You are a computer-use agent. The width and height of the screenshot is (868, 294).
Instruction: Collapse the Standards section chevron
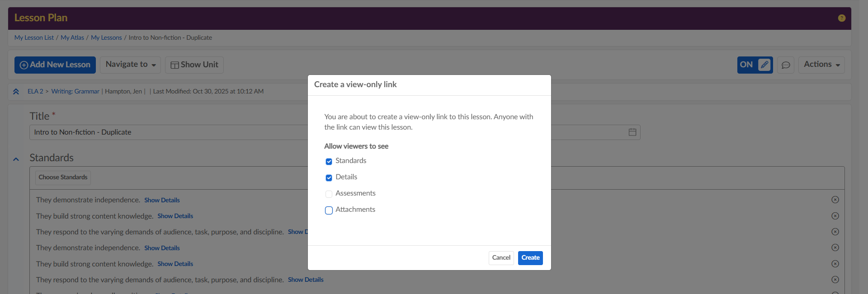coord(16,159)
